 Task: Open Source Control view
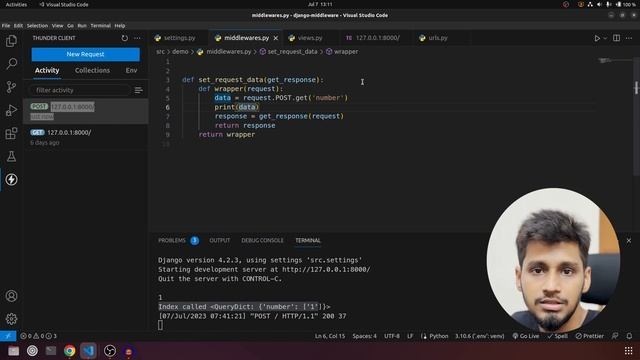[11, 87]
